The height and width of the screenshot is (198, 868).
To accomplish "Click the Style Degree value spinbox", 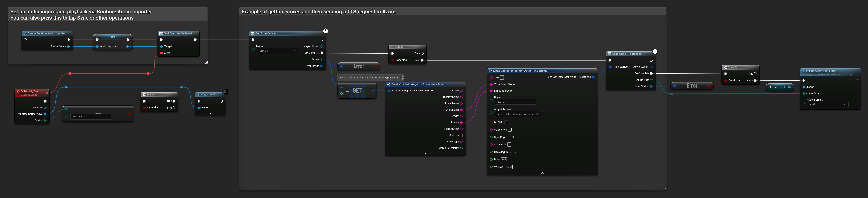I will 512,137.
